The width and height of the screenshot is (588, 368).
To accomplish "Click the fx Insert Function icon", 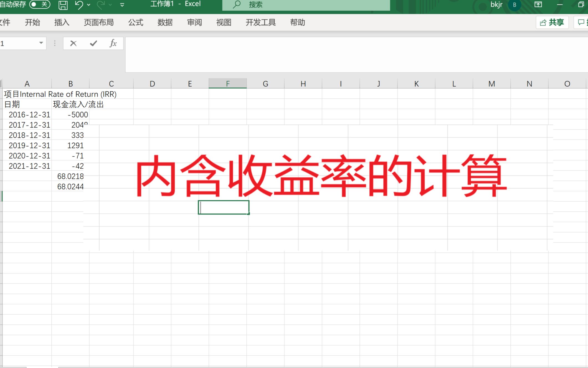I will [x=113, y=43].
